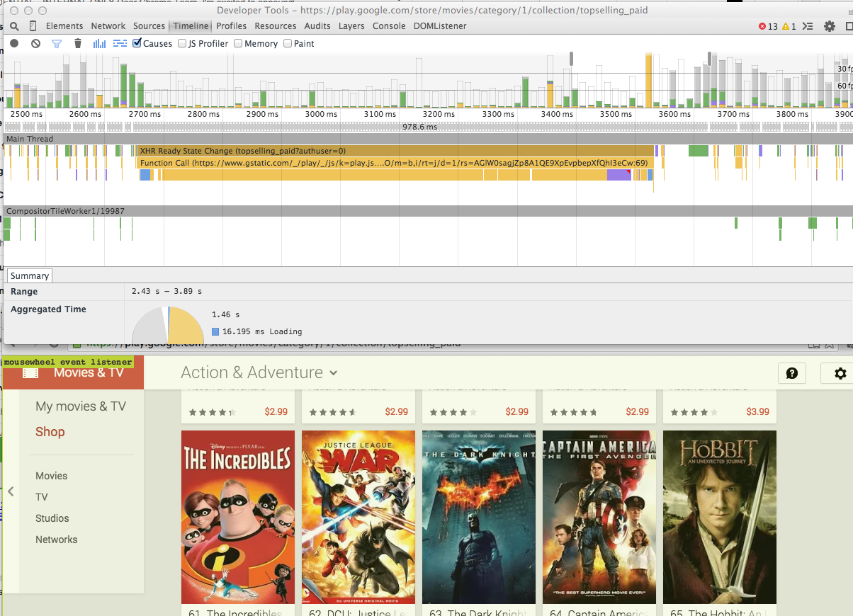Click the 1.46 s total time label

(x=225, y=314)
